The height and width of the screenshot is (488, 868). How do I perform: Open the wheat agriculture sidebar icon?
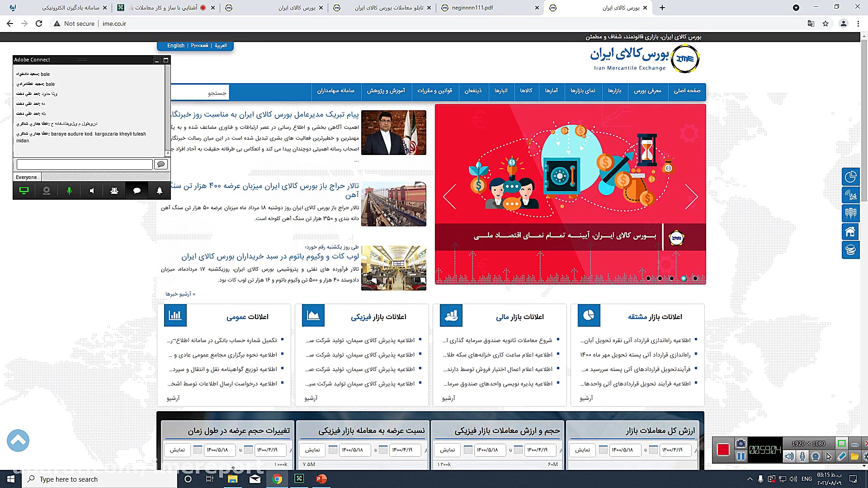[x=850, y=213]
